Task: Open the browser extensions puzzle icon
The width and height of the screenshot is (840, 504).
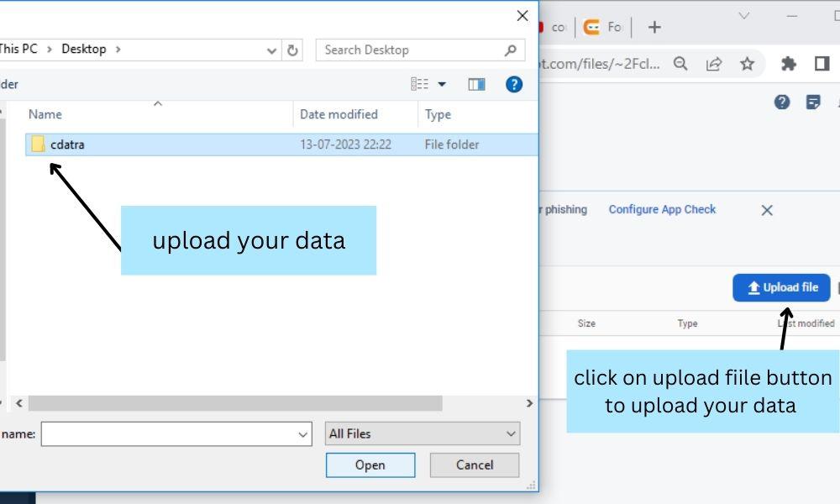Action: tap(788, 65)
